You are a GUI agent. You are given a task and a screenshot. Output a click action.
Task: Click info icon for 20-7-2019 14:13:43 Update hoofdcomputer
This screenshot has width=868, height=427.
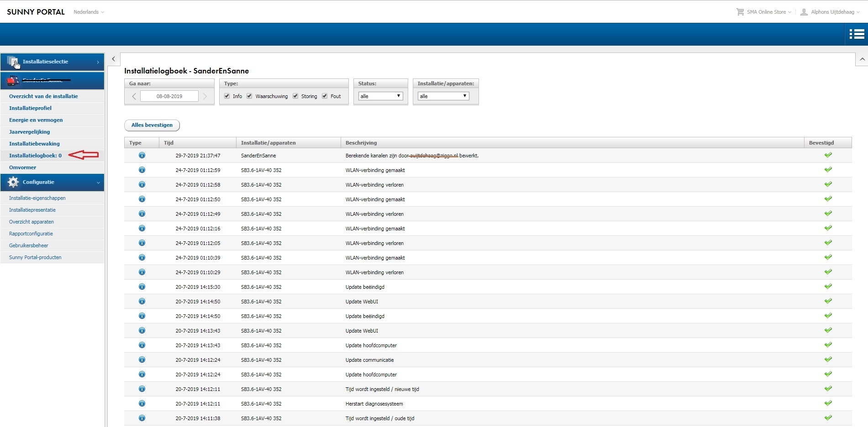(x=142, y=345)
